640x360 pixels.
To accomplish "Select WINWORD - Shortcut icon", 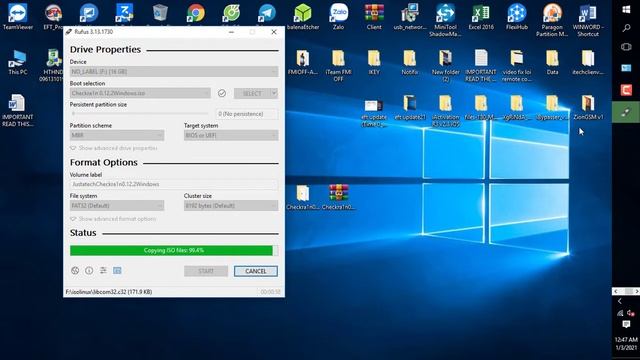I will coord(588,20).
